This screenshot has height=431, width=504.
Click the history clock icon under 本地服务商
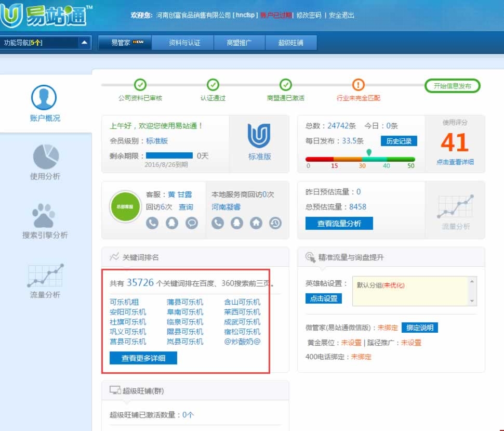(275, 223)
